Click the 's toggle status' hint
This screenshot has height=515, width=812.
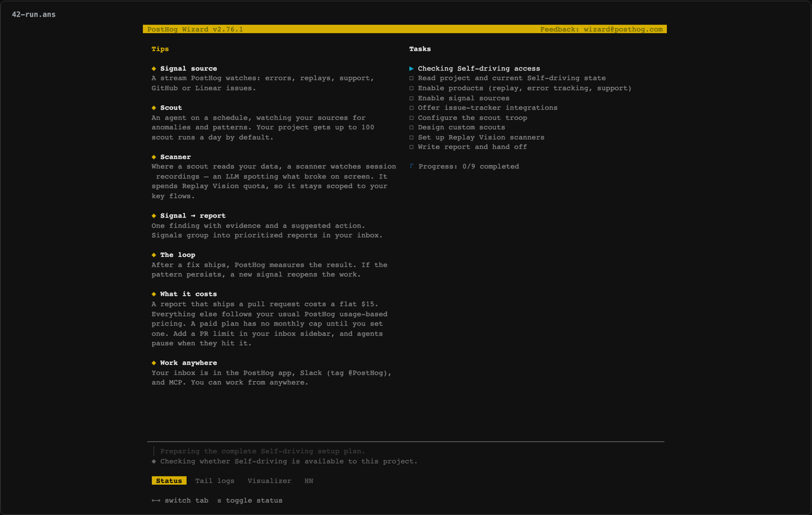click(x=250, y=500)
